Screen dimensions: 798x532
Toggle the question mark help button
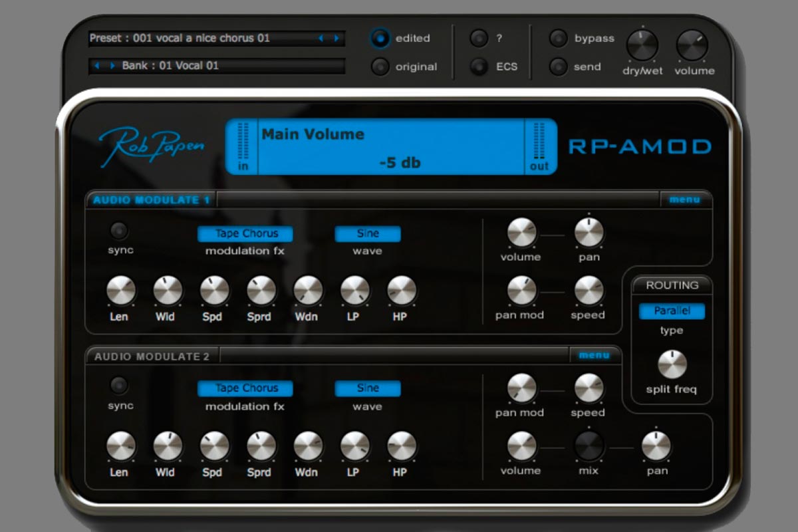coord(479,39)
